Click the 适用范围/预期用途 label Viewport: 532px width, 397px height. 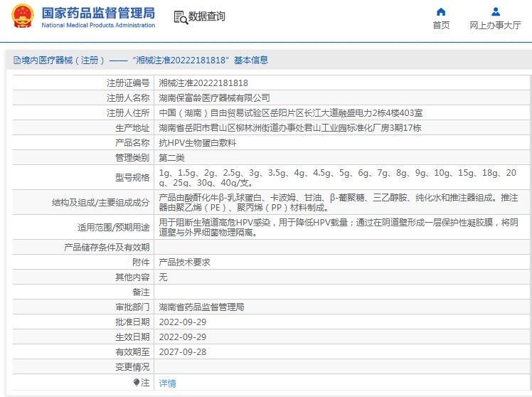[x=114, y=228]
